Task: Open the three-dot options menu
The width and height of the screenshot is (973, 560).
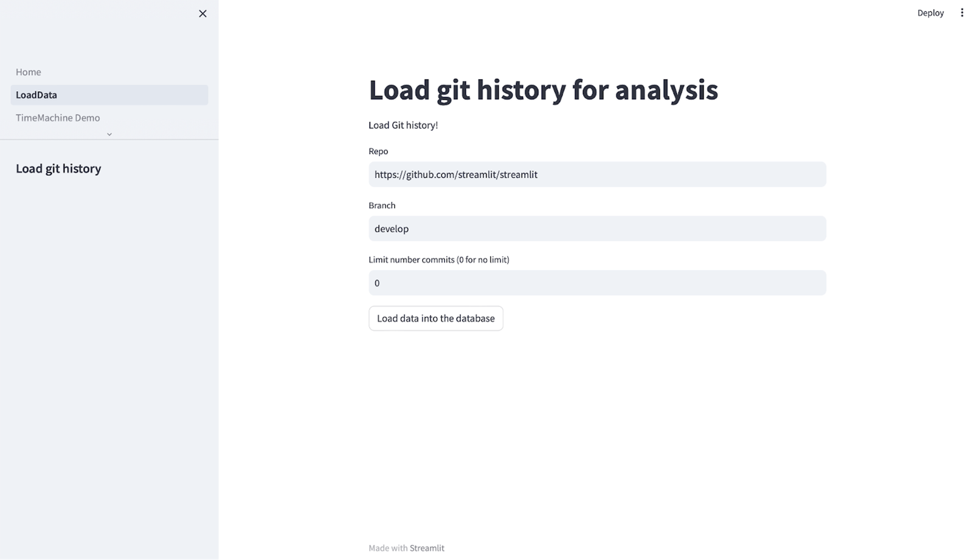Action: click(962, 12)
